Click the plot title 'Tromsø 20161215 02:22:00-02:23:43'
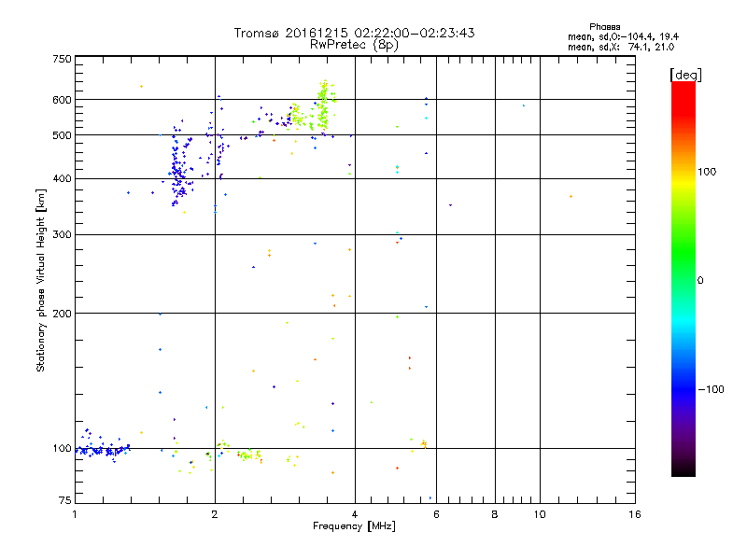Screen dimensions: 747x560 pos(354,33)
